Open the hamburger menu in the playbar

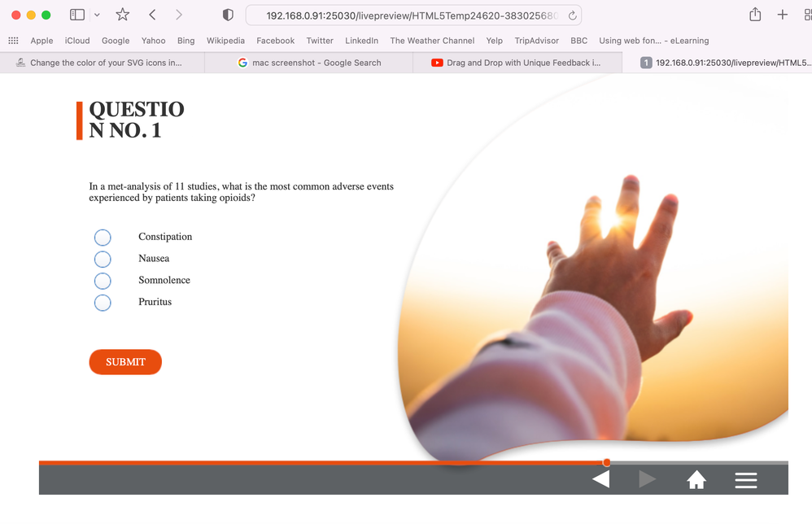746,479
